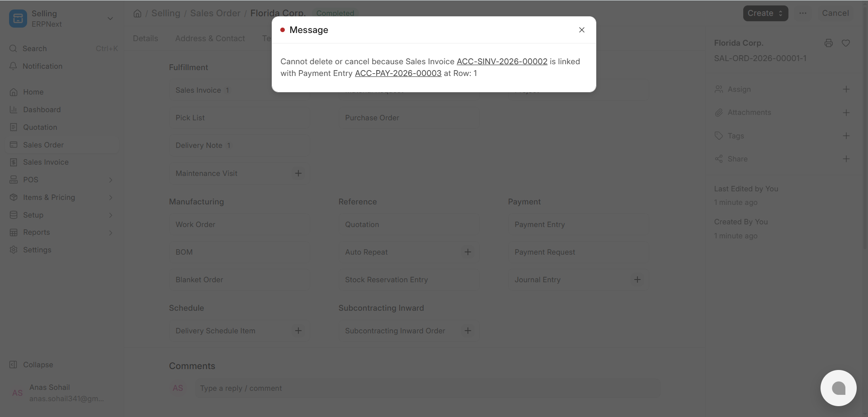Click the heart like icon

tap(846, 43)
